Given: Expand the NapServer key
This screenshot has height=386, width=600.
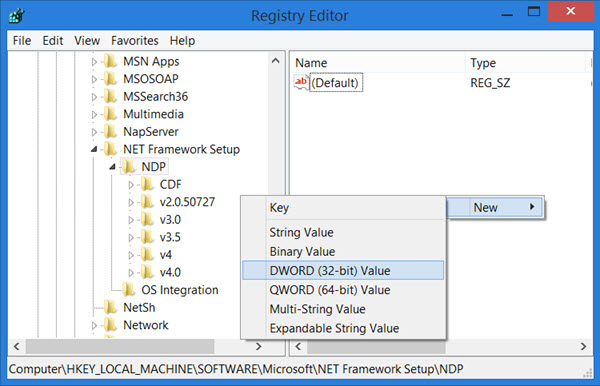Looking at the screenshot, I should [94, 132].
